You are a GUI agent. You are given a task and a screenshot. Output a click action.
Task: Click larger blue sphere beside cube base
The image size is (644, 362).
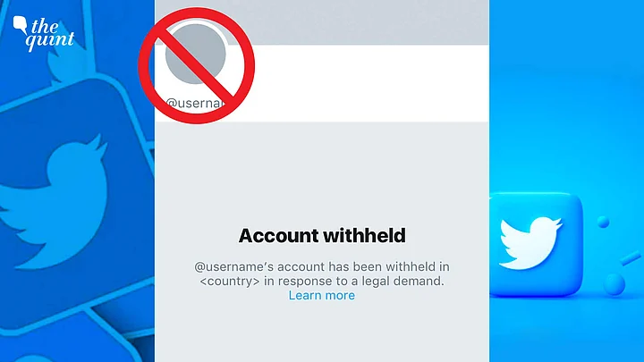point(614,284)
